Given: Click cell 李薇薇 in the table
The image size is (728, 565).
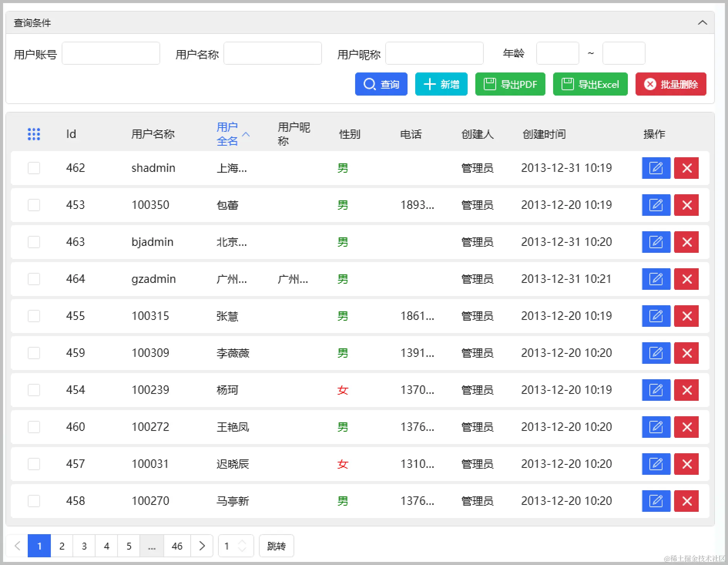Looking at the screenshot, I should (x=233, y=353).
